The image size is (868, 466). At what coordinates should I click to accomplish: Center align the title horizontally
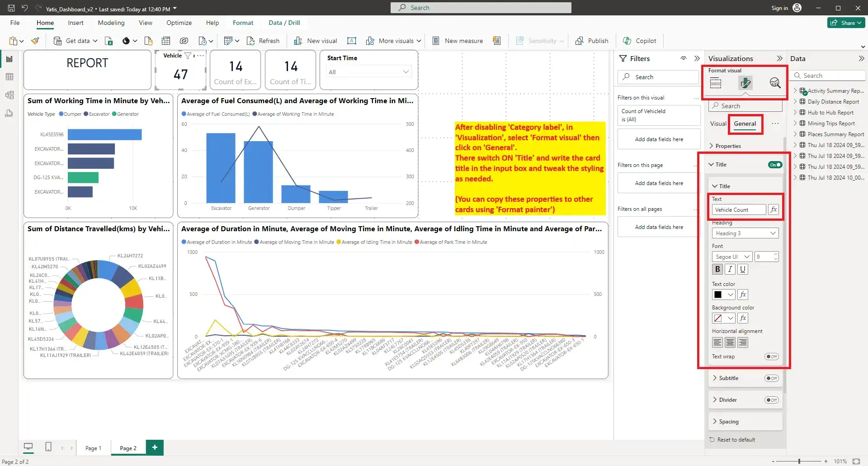pyautogui.click(x=730, y=342)
